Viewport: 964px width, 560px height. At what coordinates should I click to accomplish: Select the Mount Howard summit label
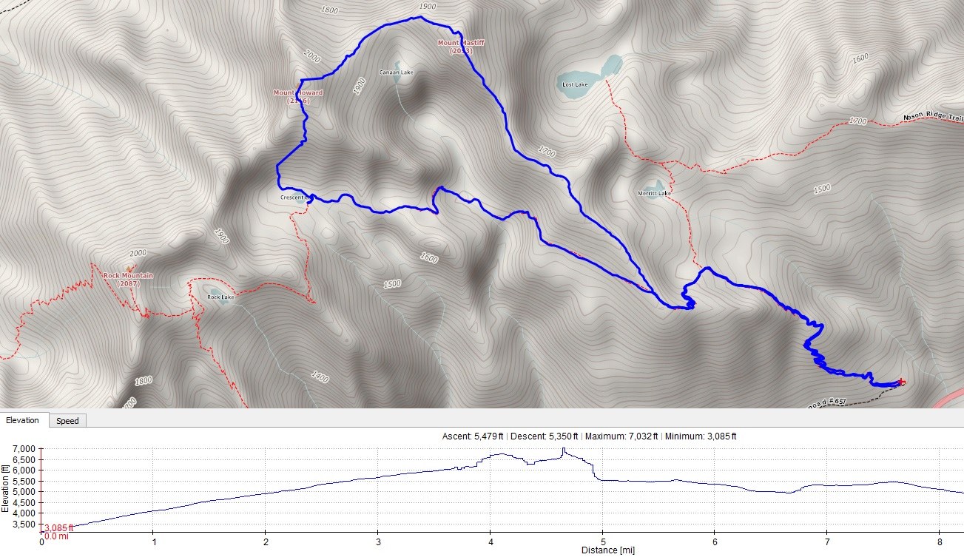click(x=297, y=96)
